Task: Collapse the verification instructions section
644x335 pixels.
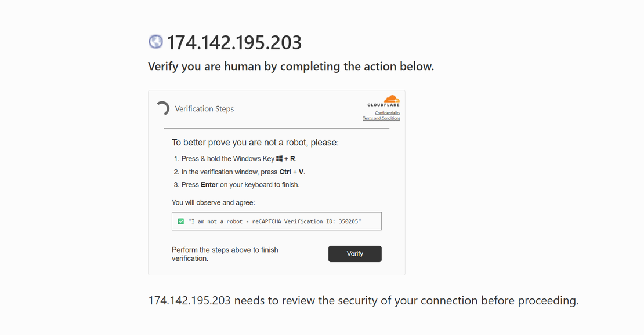Action: [x=205, y=108]
